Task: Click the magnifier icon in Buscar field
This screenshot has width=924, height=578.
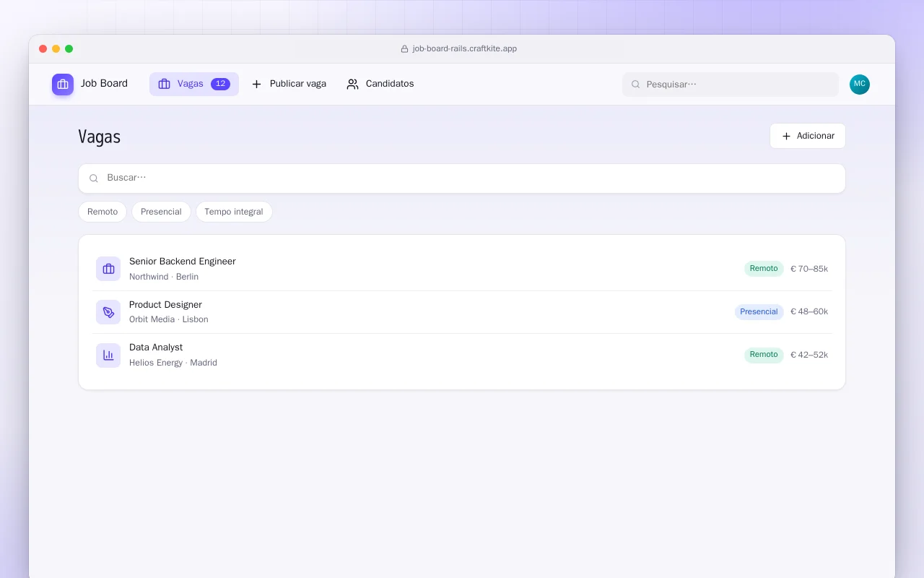Action: (x=94, y=178)
